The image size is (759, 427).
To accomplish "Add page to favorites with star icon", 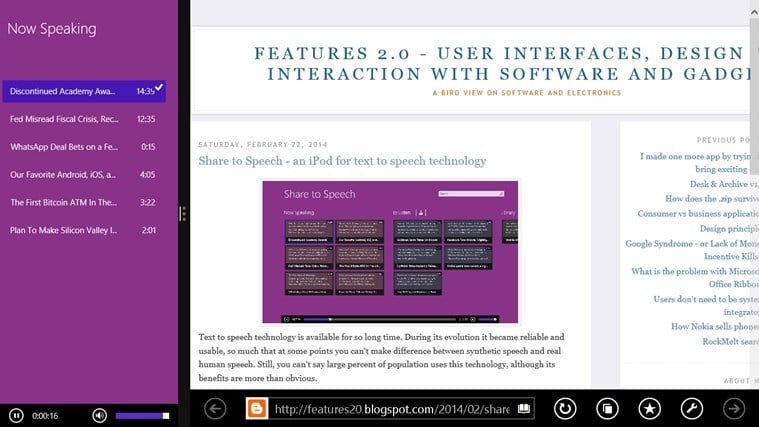I will point(650,409).
